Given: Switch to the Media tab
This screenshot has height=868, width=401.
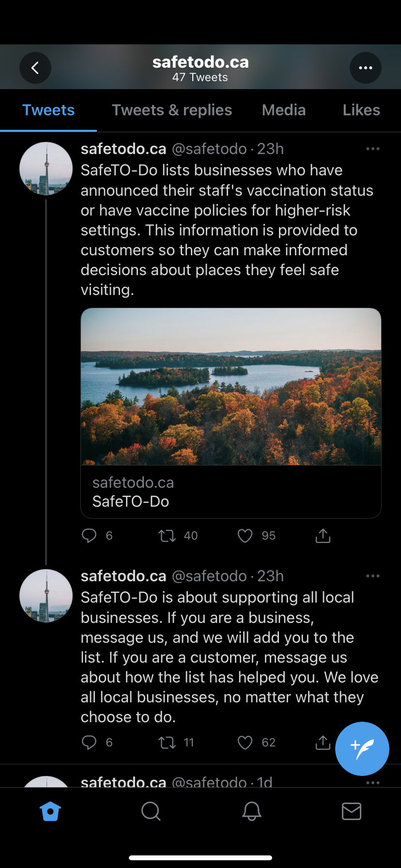Looking at the screenshot, I should pyautogui.click(x=284, y=110).
